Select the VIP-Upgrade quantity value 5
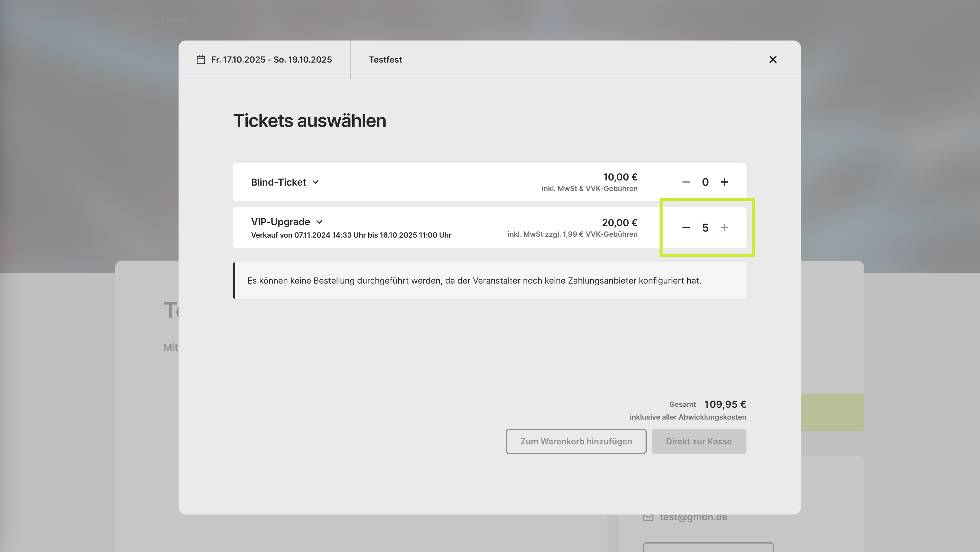The image size is (980, 552). (x=705, y=228)
